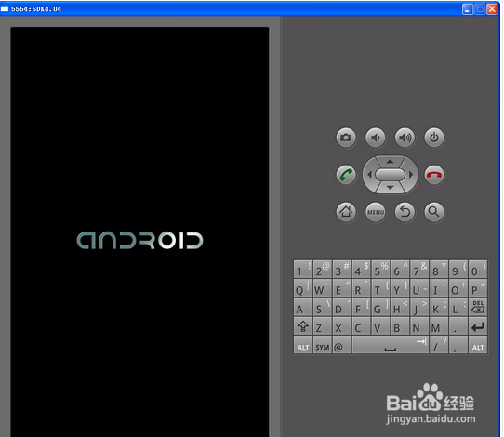Click the magnifier search button
Viewport: 504px width, 437px height.
[434, 212]
